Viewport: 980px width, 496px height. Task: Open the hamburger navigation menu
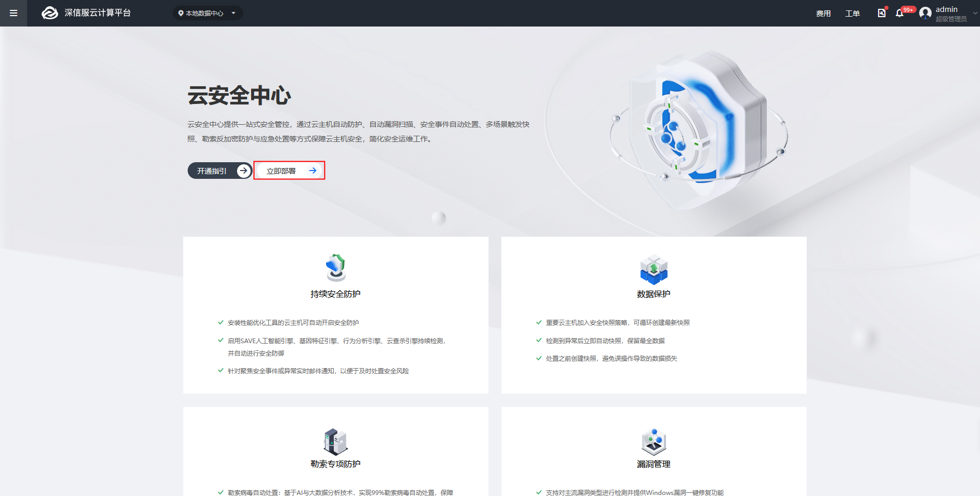tap(14, 13)
